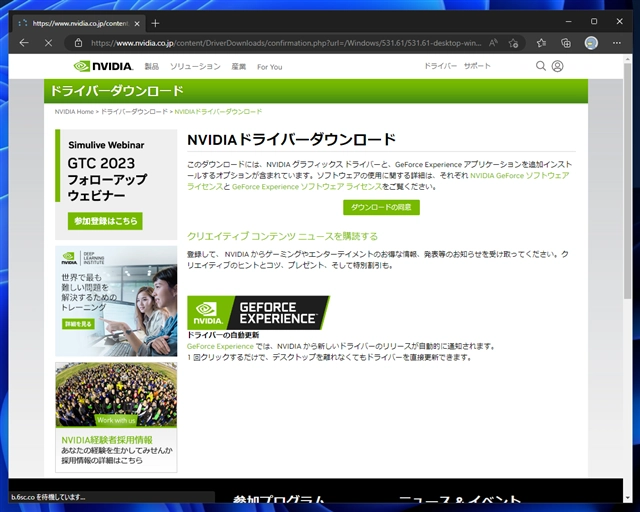The image size is (640, 512).
Task: Open the サポート menu link
Action: (x=477, y=66)
